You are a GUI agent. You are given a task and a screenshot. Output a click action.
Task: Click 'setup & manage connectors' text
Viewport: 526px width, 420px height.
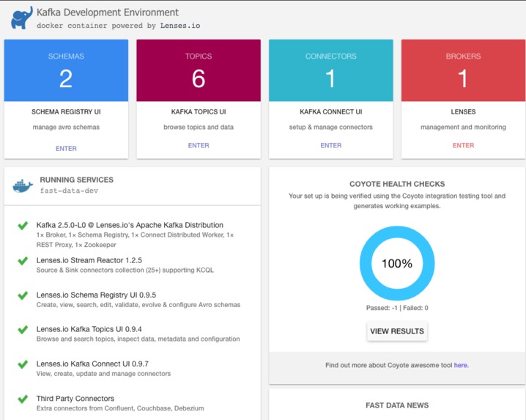click(x=331, y=128)
